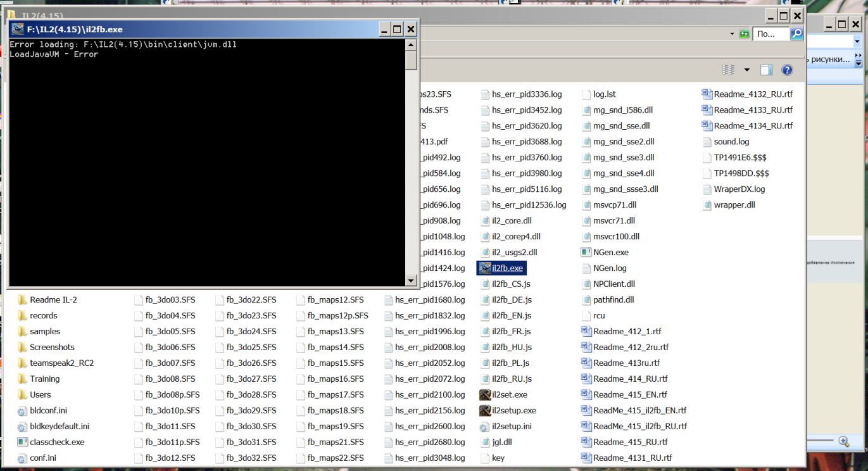Click the zoom-in button in background window
Viewport: 868px width, 471px height.
tap(843, 442)
